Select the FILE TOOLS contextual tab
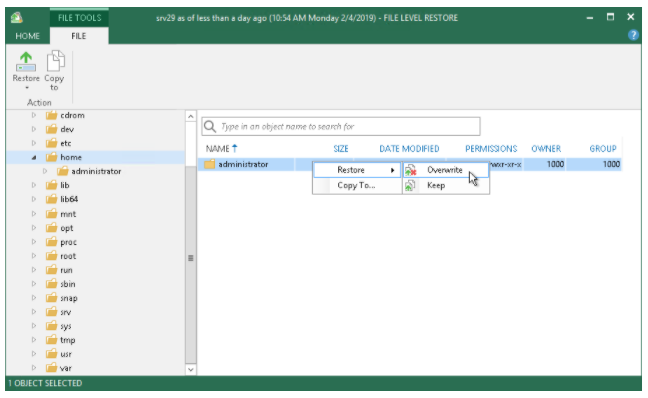Image resolution: width=648 pixels, height=398 pixels. 79,18
